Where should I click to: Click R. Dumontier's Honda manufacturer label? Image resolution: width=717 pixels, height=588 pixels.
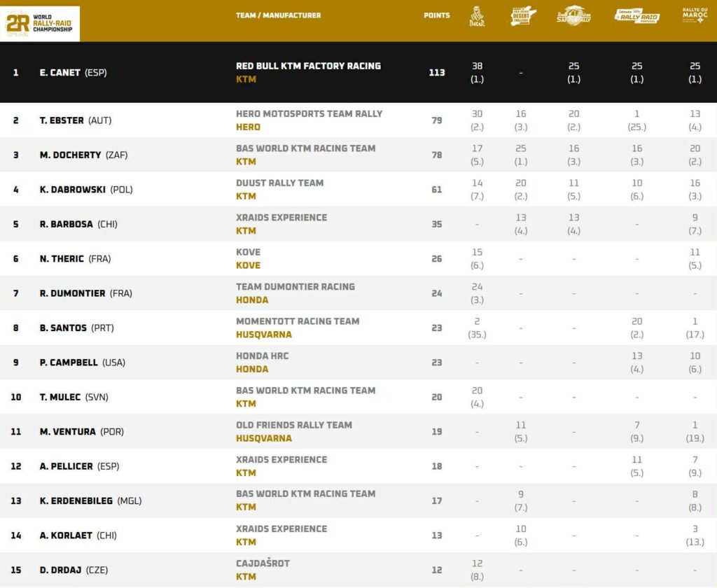pyautogui.click(x=252, y=300)
